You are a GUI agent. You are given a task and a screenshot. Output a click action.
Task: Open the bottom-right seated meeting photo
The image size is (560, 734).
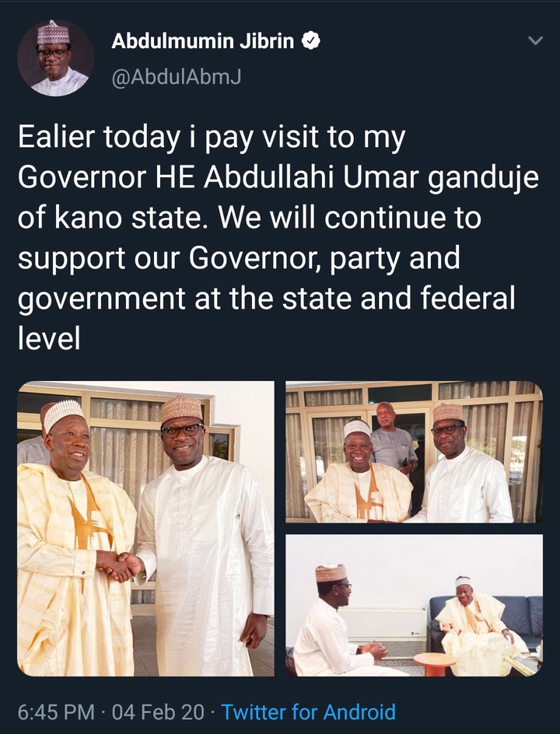(x=414, y=605)
